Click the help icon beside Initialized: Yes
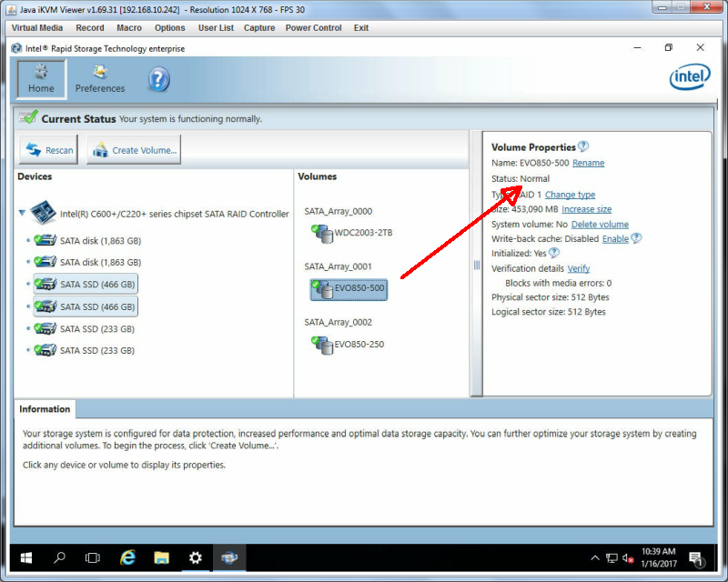The height and width of the screenshot is (582, 728). [554, 253]
